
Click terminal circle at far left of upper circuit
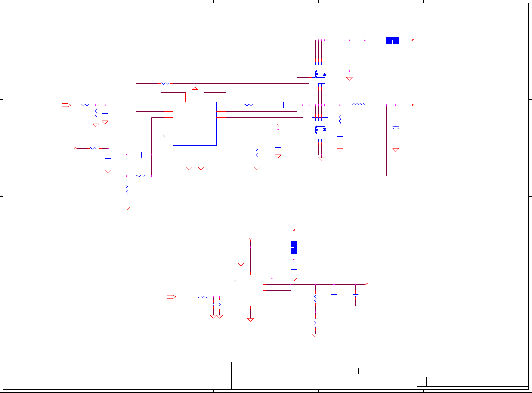(75, 148)
